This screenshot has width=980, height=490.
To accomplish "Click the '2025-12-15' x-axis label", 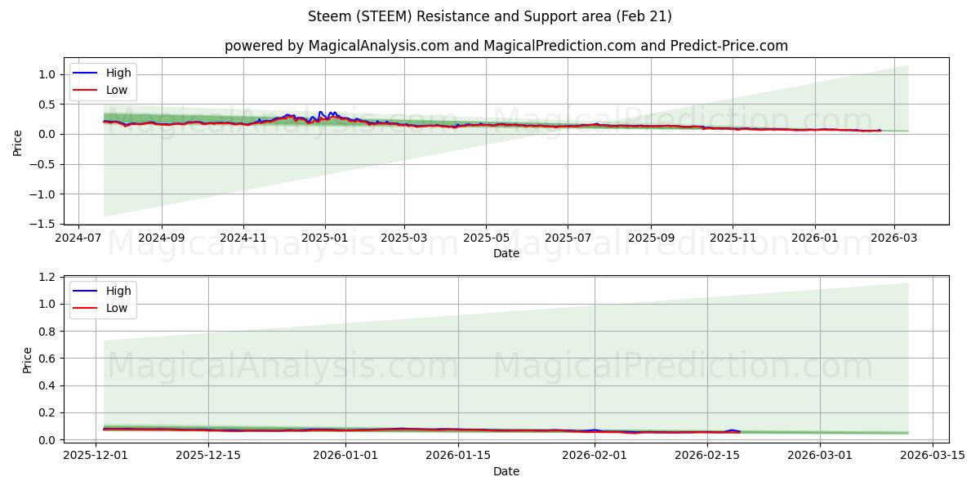I will tap(208, 456).
